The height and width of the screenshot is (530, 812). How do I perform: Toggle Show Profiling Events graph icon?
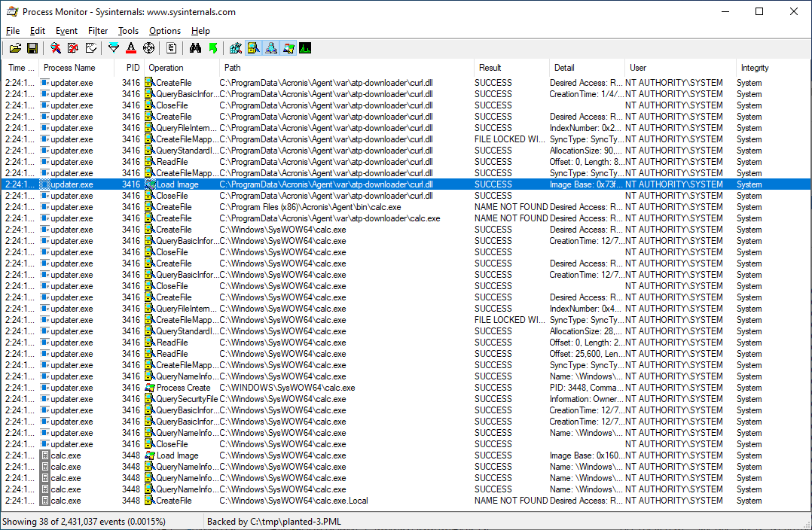click(x=306, y=48)
